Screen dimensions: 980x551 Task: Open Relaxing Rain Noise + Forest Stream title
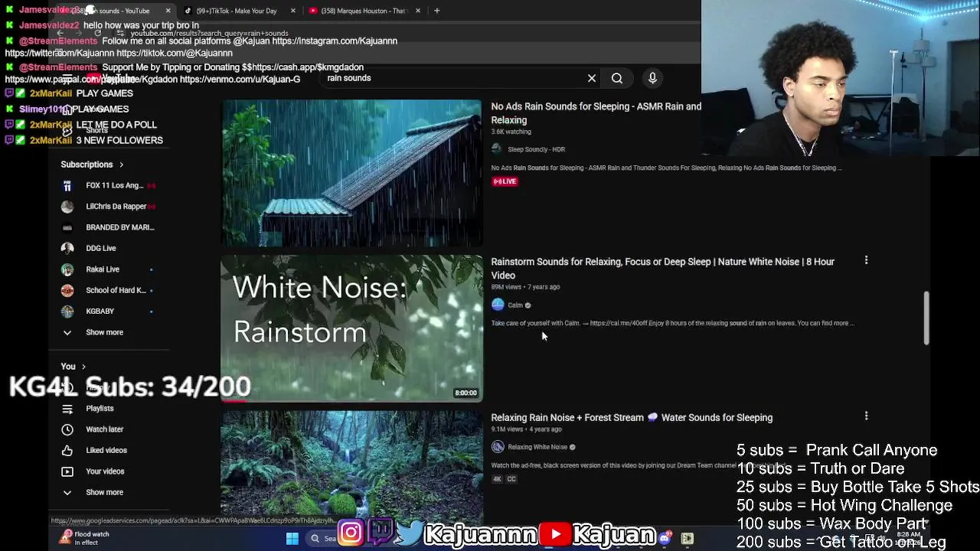(x=632, y=418)
